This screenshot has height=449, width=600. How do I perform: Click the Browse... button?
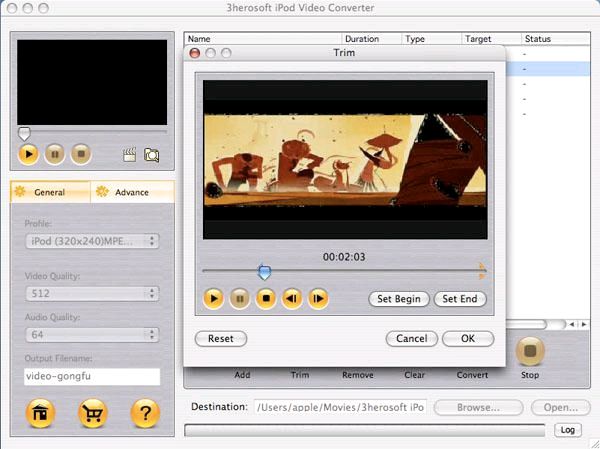pos(478,408)
